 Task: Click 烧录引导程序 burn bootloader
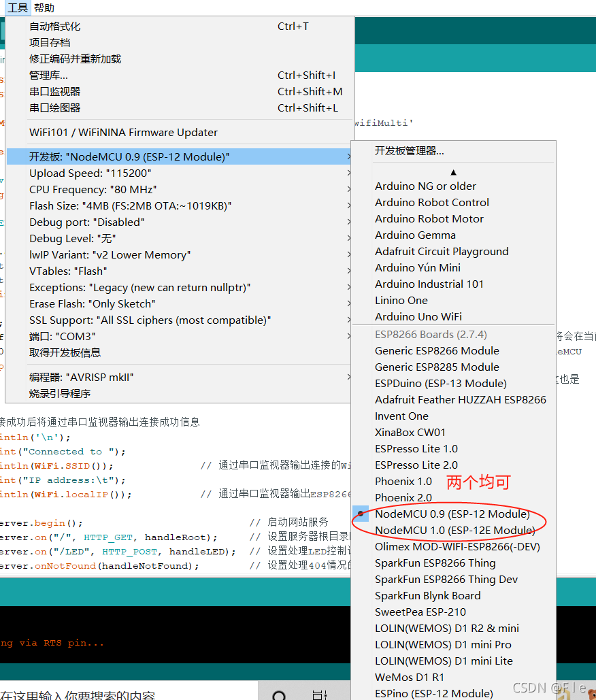click(x=180, y=394)
